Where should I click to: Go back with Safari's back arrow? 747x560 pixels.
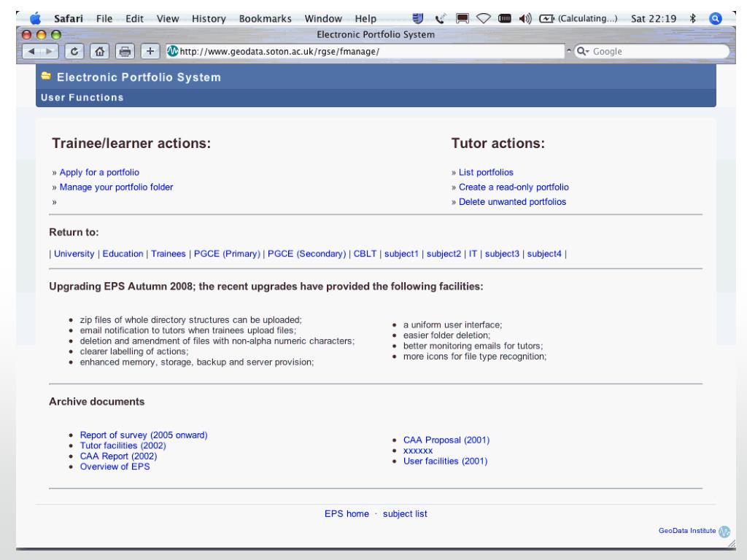31,51
